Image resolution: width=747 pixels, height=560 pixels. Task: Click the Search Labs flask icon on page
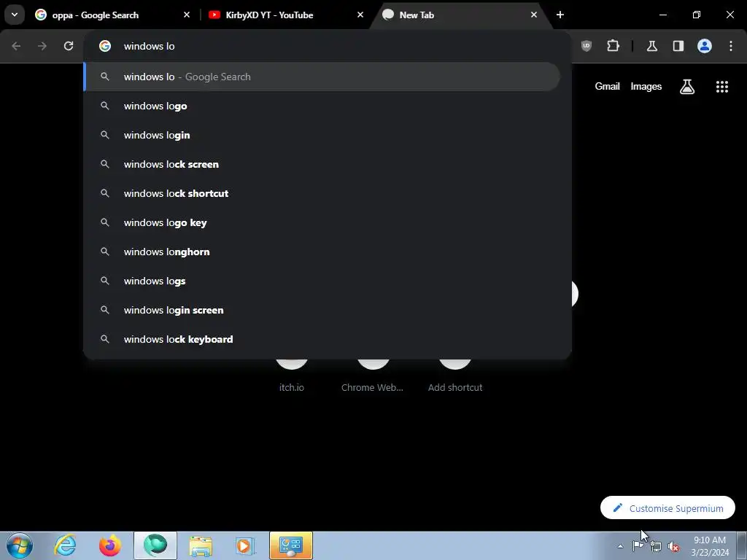tap(687, 87)
